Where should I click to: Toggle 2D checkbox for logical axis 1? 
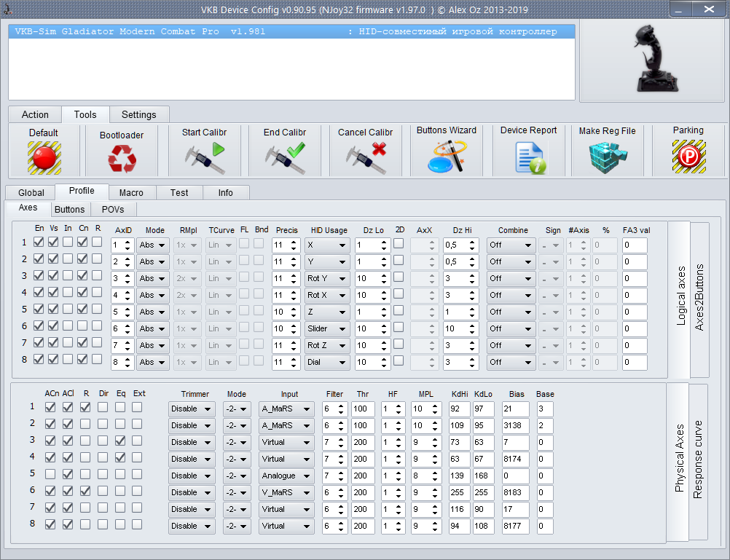[399, 243]
